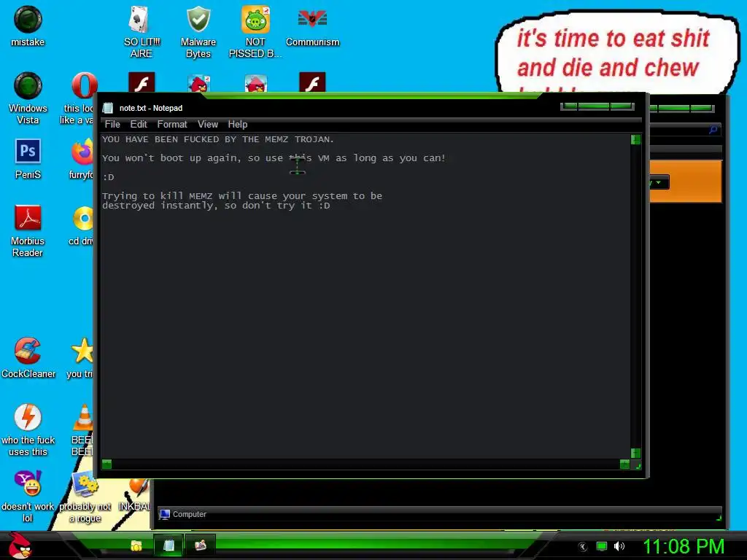Minimize the note.txt Notepad window
Viewport: 747px width, 560px height.
tap(570, 106)
